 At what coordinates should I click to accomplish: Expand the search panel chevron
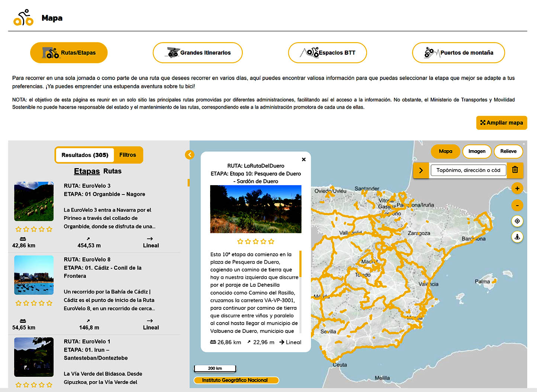(x=421, y=170)
